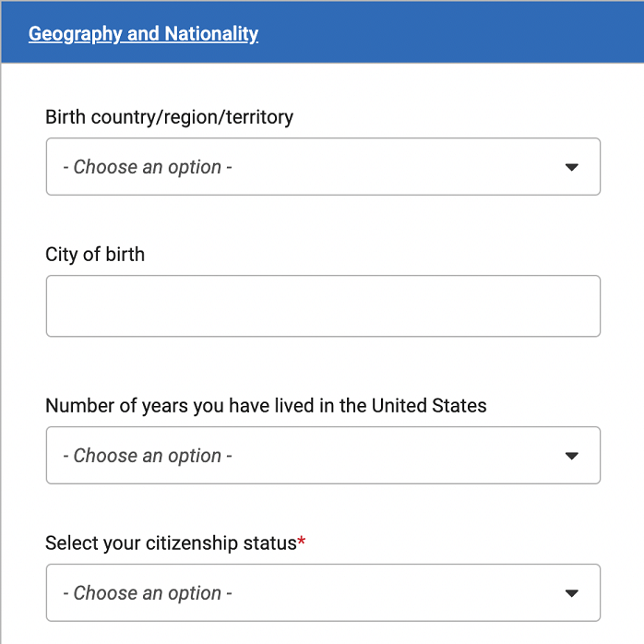The height and width of the screenshot is (644, 644).
Task: Click the word "Geography" in the header title
Action: coord(75,34)
